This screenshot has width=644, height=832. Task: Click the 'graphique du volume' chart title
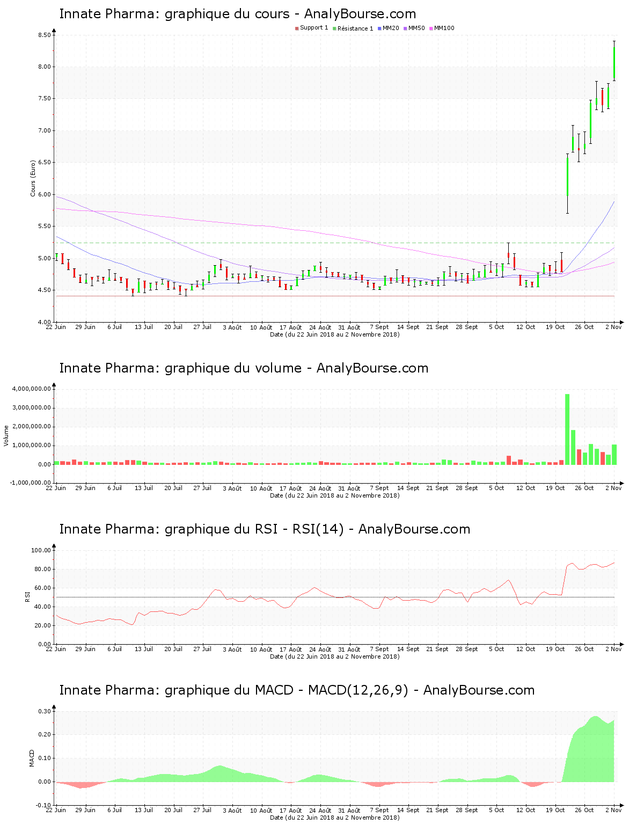[244, 368]
